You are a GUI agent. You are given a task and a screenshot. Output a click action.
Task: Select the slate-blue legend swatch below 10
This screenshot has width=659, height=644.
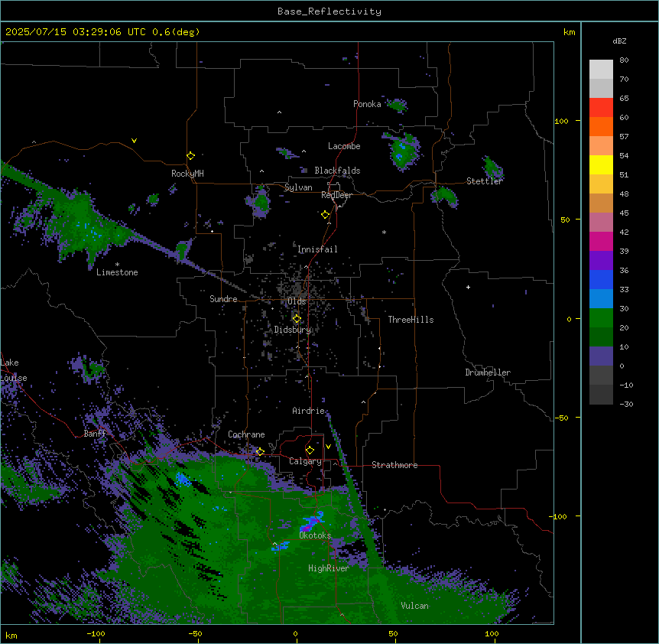point(601,356)
